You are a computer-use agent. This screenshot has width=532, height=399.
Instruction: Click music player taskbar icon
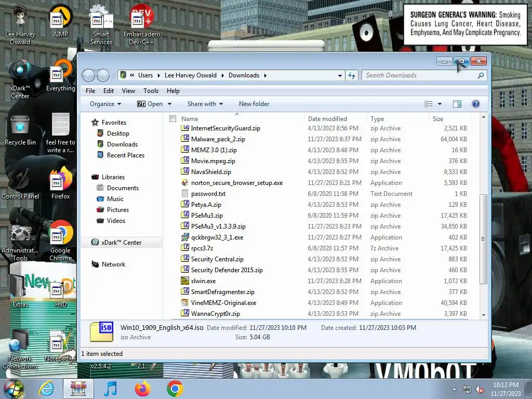pos(110,389)
